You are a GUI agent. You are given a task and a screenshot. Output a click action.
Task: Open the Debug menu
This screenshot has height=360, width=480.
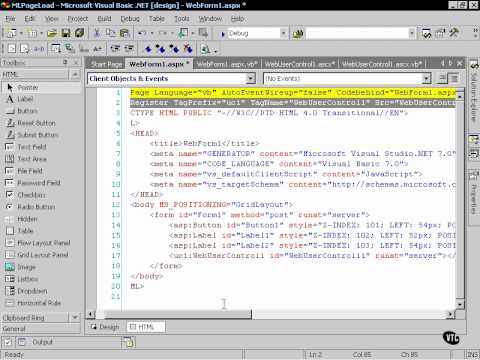(130, 19)
